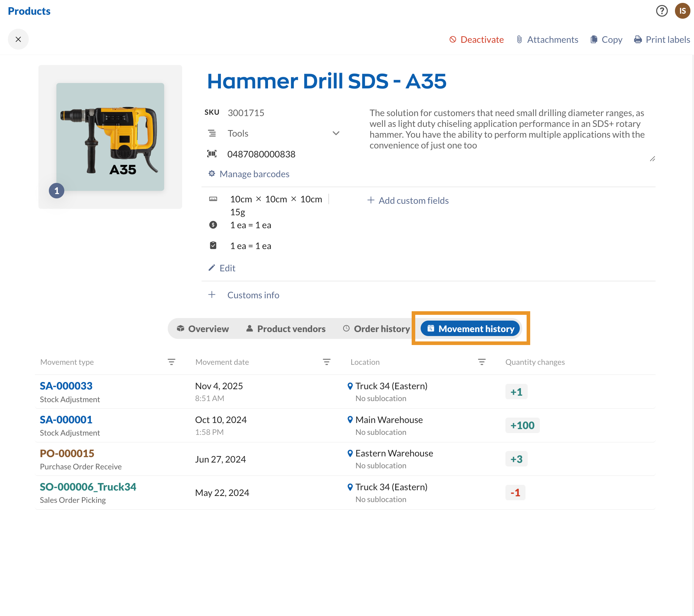Open Attachments paperclip icon
Screen dimensions: 694x616
[x=519, y=40]
